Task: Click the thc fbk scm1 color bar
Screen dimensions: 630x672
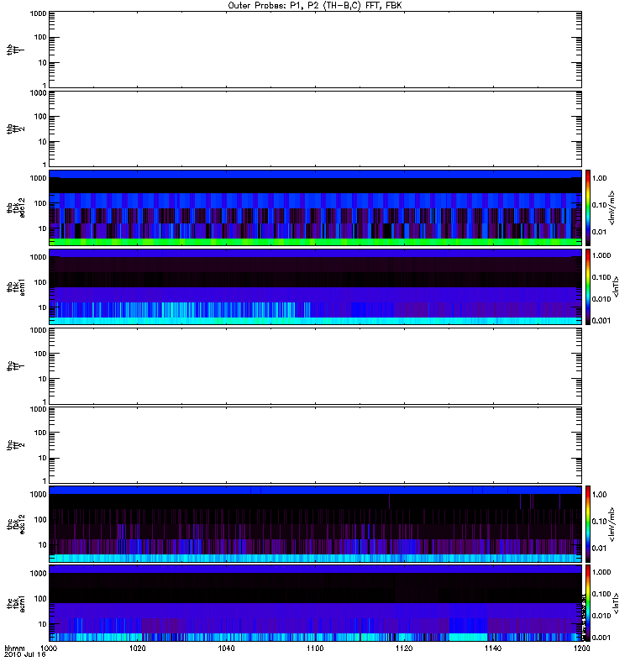Action: pos(588,603)
